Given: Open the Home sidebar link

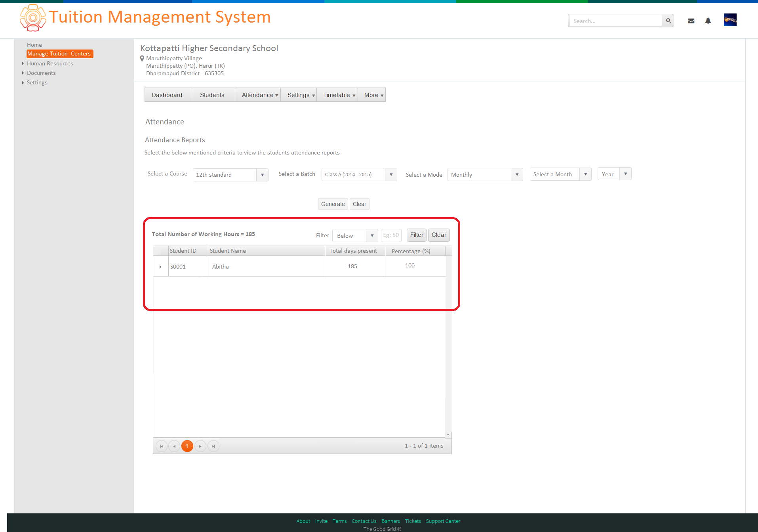Looking at the screenshot, I should coord(34,45).
